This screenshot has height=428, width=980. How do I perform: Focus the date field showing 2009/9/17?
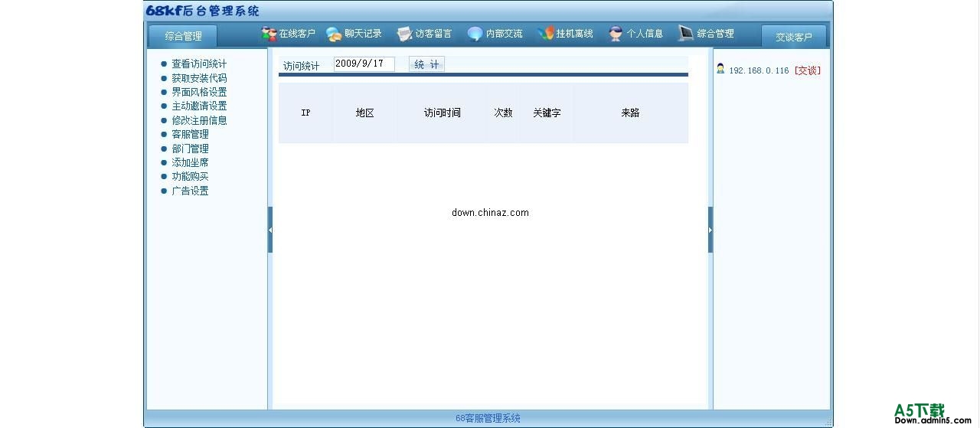[x=364, y=64]
